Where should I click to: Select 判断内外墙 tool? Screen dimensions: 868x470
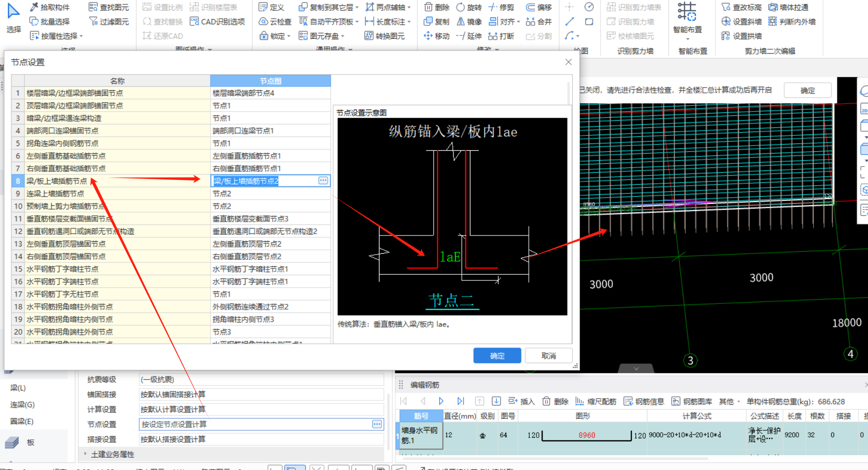pos(792,22)
